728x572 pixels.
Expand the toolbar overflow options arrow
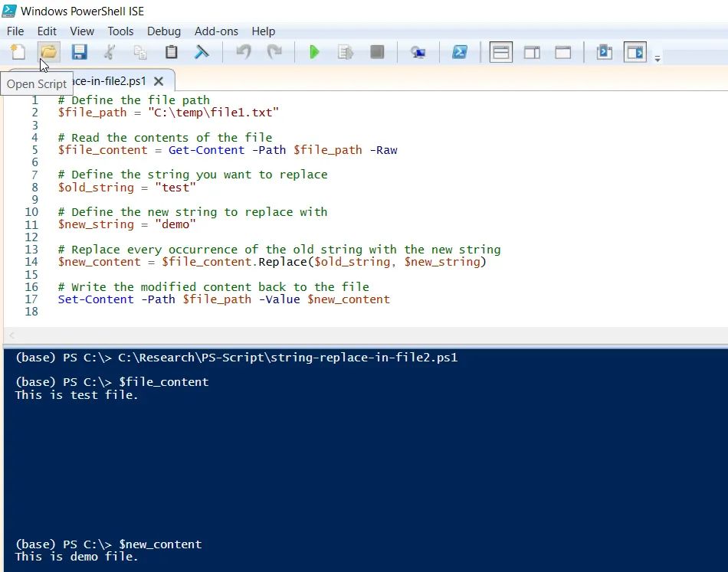coord(657,58)
